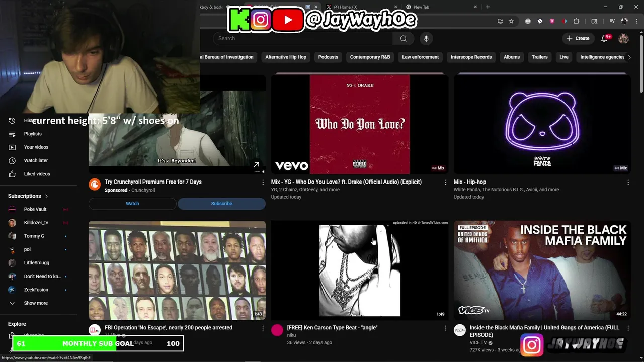644x362 pixels.
Task: Select the Live chip
Action: pyautogui.click(x=564, y=57)
